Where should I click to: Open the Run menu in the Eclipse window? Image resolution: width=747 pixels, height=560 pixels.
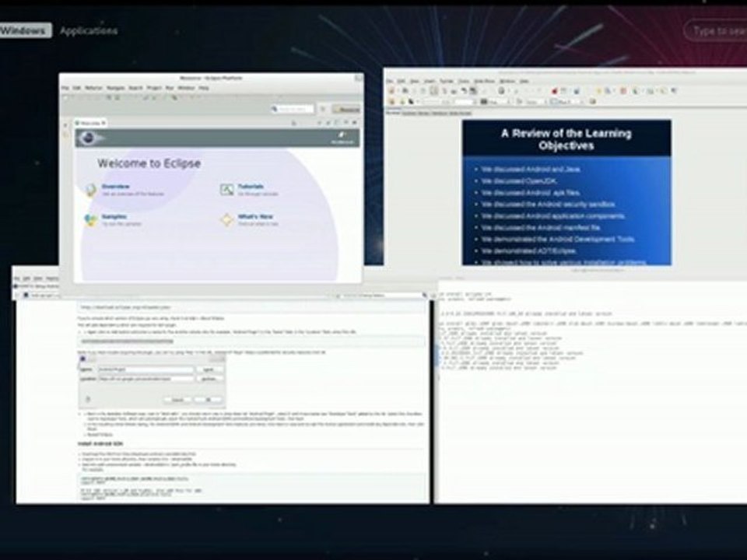pyautogui.click(x=170, y=88)
